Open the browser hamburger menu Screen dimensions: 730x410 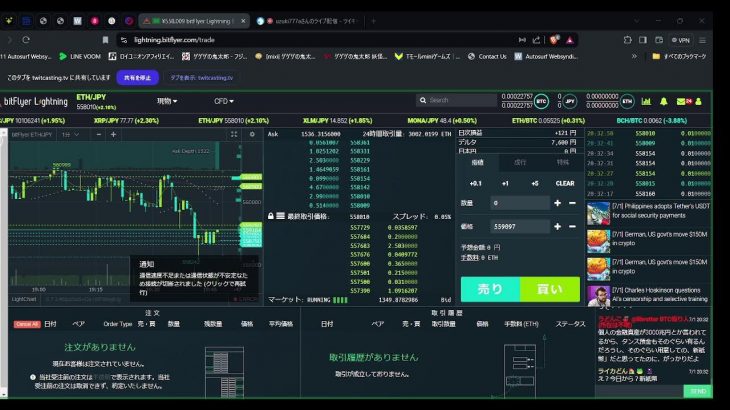point(703,40)
